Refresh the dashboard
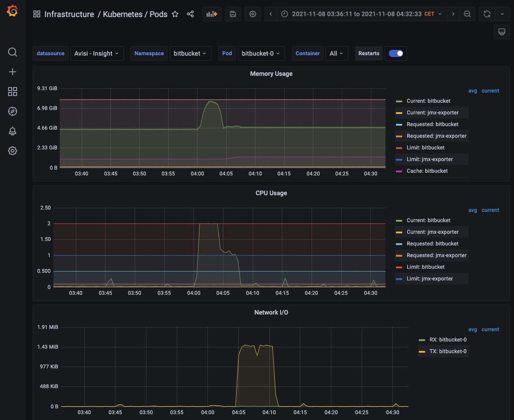514x420 pixels. [487, 14]
